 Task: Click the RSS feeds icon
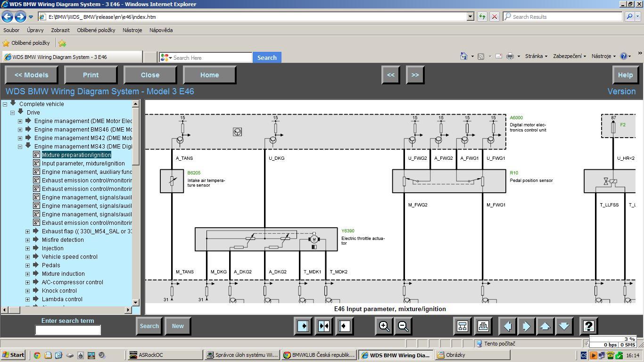pyautogui.click(x=481, y=57)
